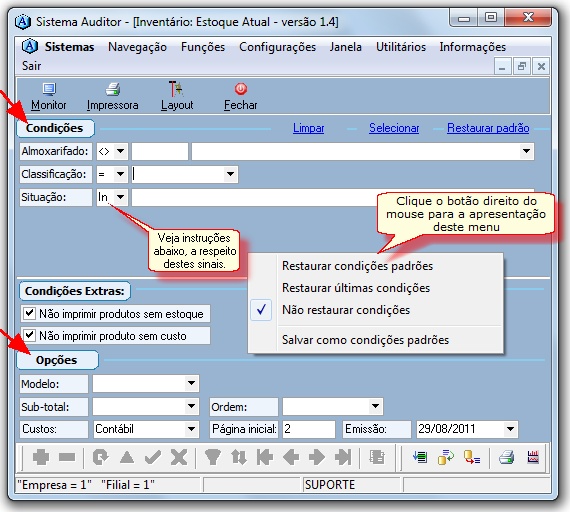Open Almoxarifado operator dropdown
This screenshot has width=570, height=512.
[120, 151]
